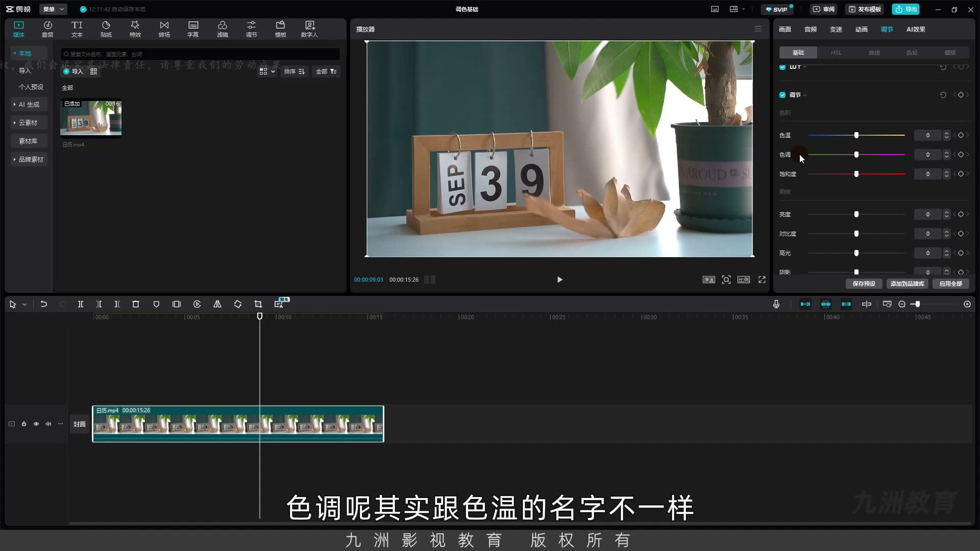Toggle track visibility eye icon
Viewport: 980px width, 551px height.
tap(36, 424)
